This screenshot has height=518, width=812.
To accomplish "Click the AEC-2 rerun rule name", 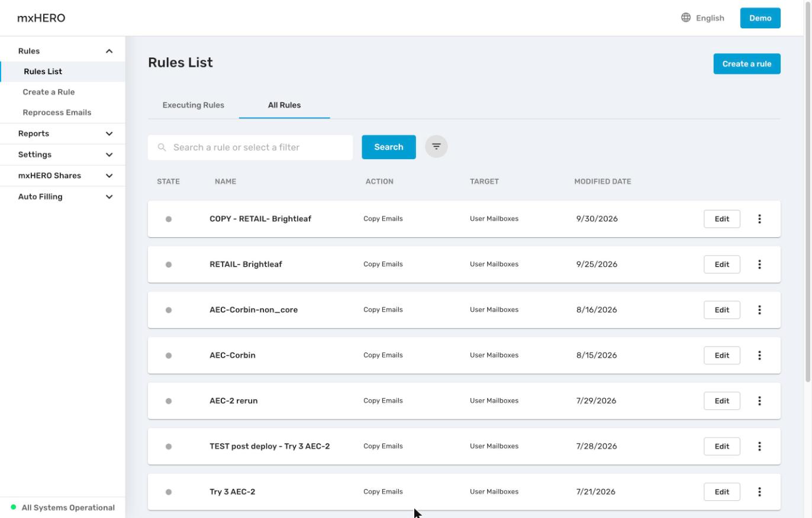I will 233,401.
